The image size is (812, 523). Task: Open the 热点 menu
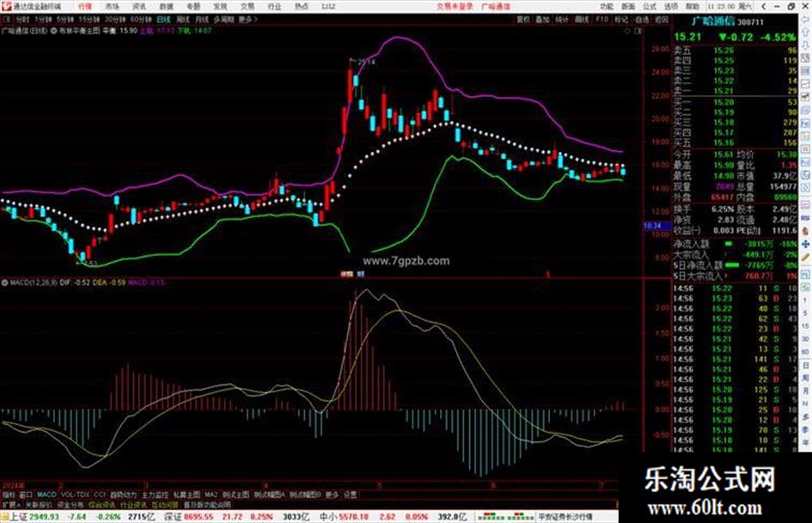tap(302, 7)
